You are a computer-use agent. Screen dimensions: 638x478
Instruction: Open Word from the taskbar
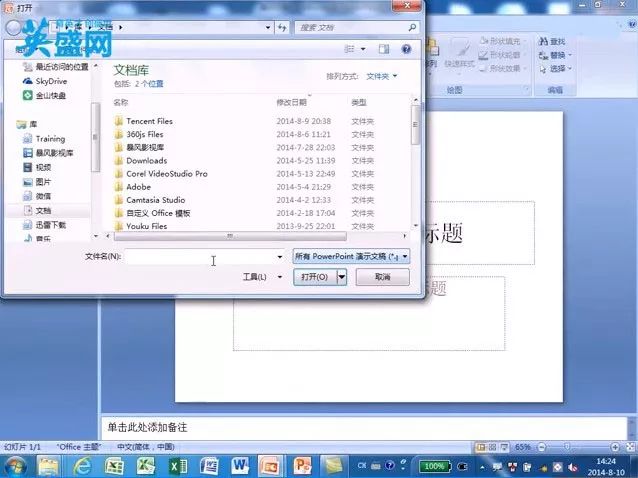tap(240, 466)
